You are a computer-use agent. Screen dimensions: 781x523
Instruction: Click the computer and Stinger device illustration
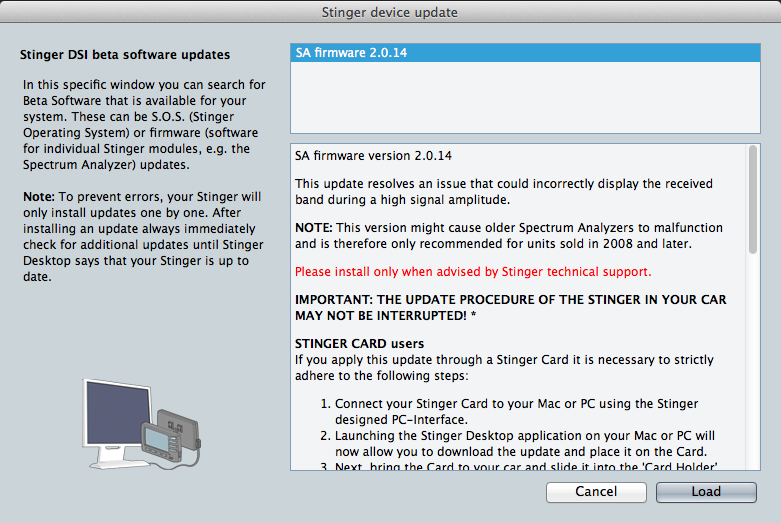(141, 423)
